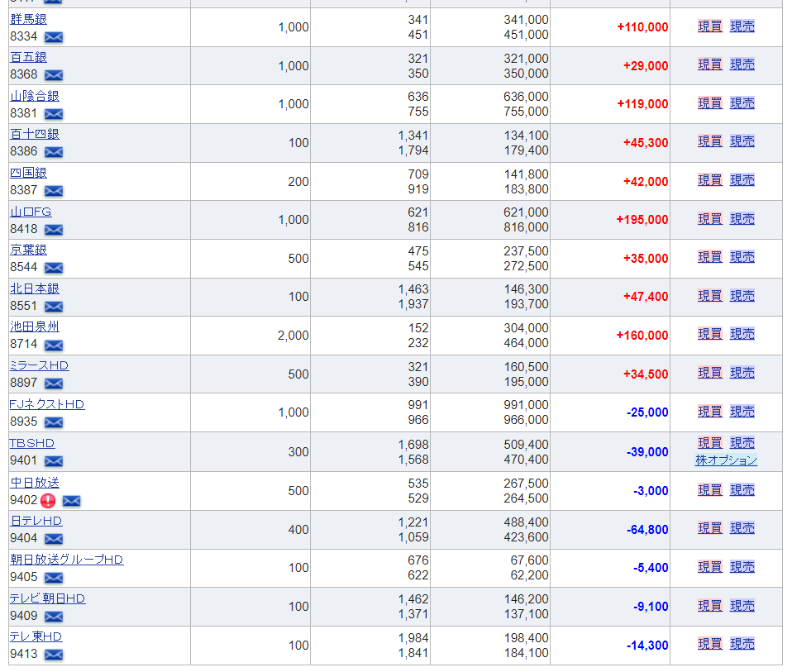Open the 群馬銀 stock link

click(28, 19)
